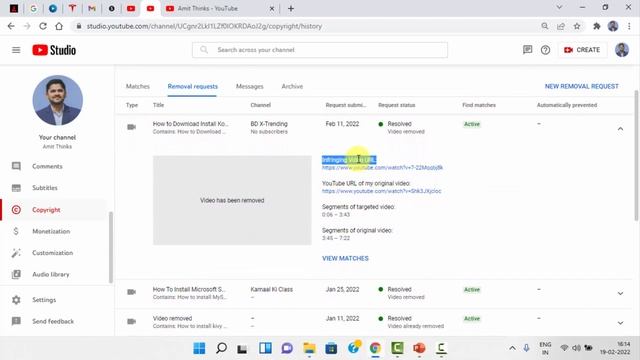This screenshot has width=640, height=360.
Task: Expand the Kamaal Ki Class request row
Action: 620,293
